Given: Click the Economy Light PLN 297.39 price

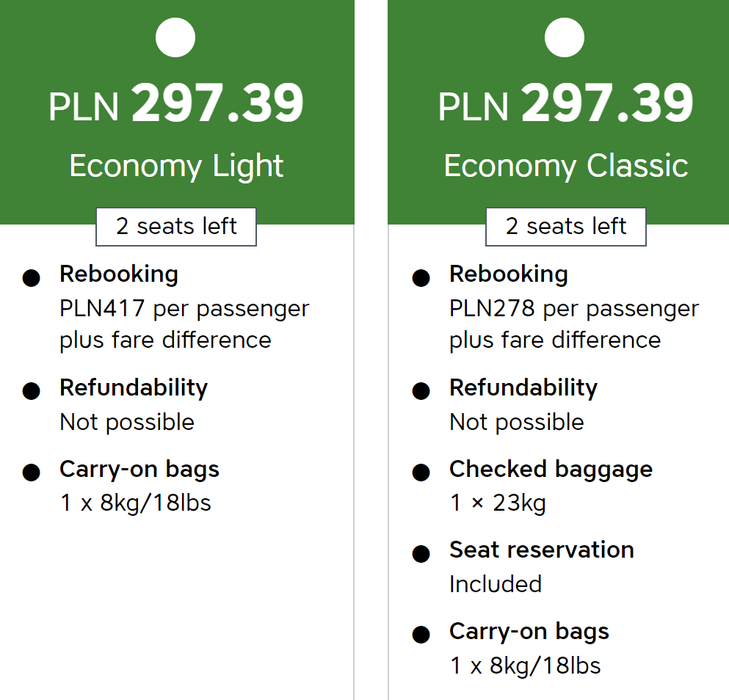Looking at the screenshot, I should [x=176, y=103].
